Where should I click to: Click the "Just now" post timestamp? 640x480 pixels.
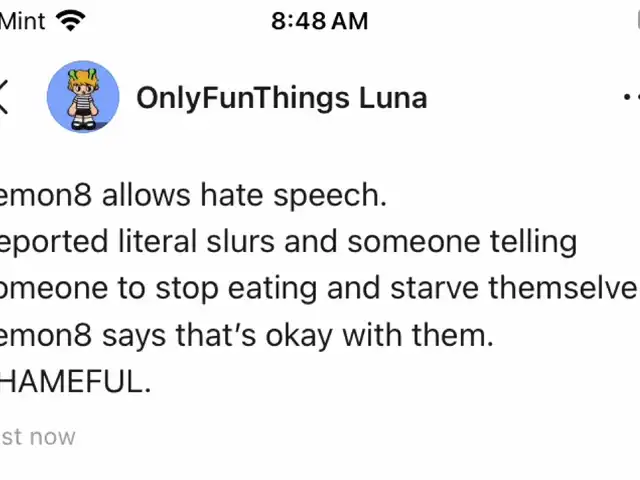[x=37, y=436]
